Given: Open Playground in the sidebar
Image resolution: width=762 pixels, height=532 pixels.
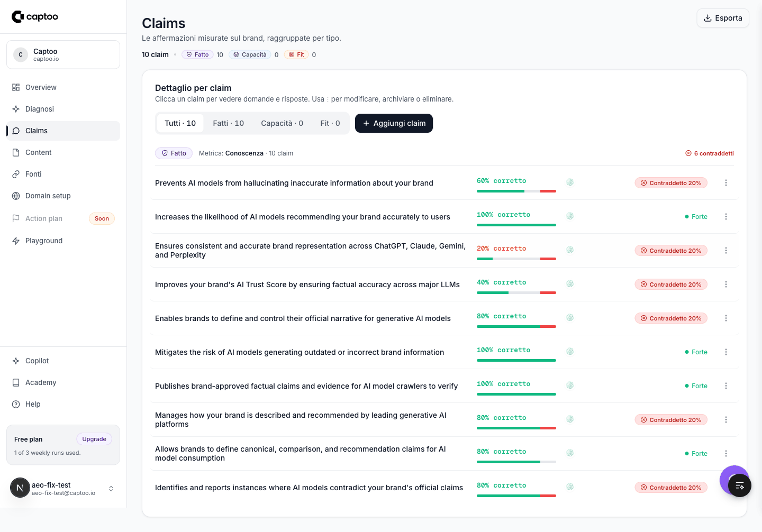Looking at the screenshot, I should (63, 241).
